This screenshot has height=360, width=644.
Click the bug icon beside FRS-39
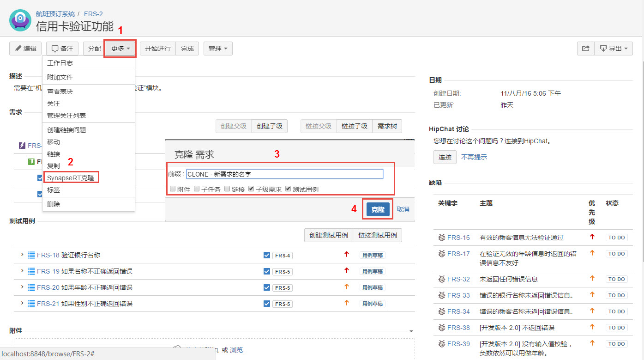(x=441, y=344)
